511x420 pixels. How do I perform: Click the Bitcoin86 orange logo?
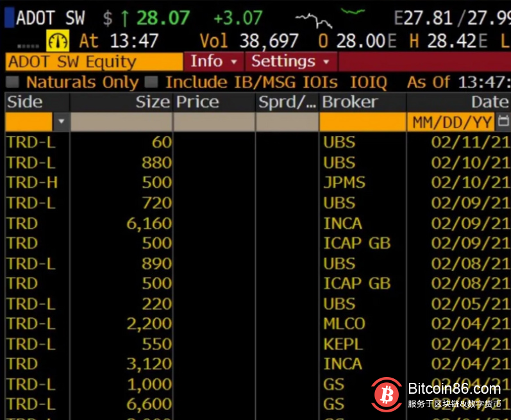(387, 393)
